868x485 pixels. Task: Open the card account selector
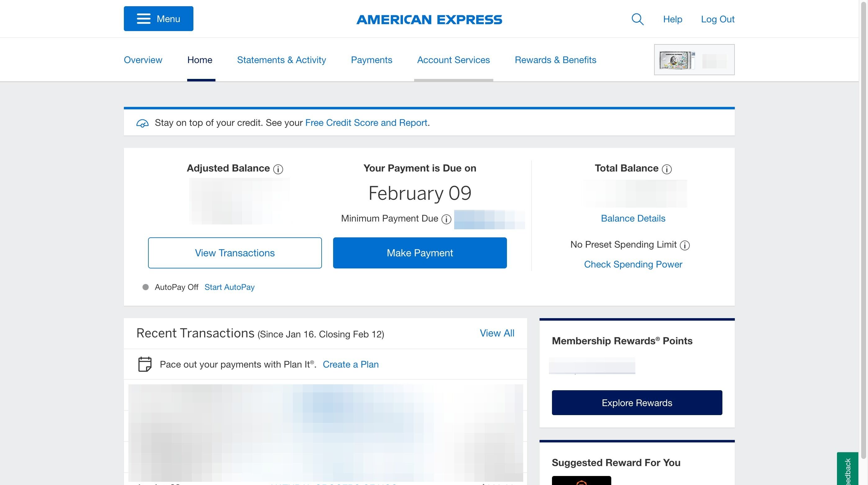tap(694, 60)
